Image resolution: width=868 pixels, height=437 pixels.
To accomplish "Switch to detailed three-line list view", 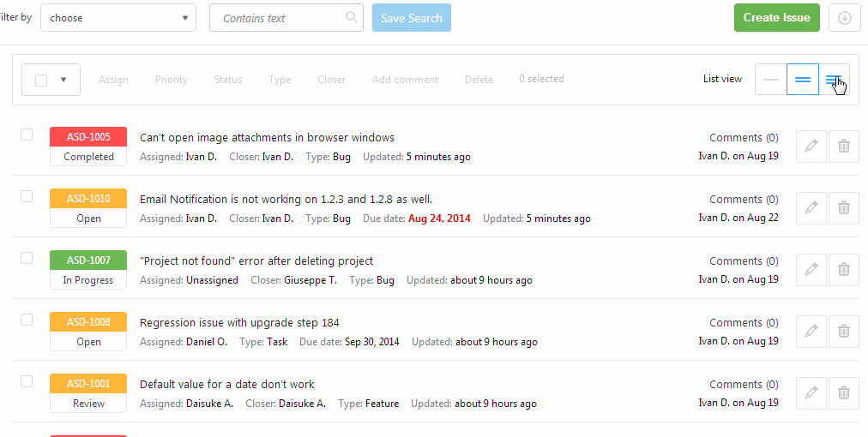I will (x=834, y=80).
